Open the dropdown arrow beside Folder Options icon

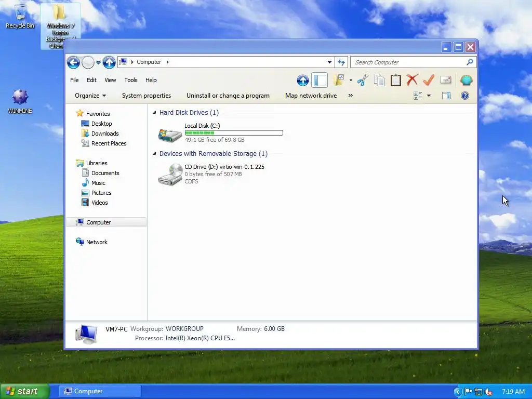pos(351,81)
